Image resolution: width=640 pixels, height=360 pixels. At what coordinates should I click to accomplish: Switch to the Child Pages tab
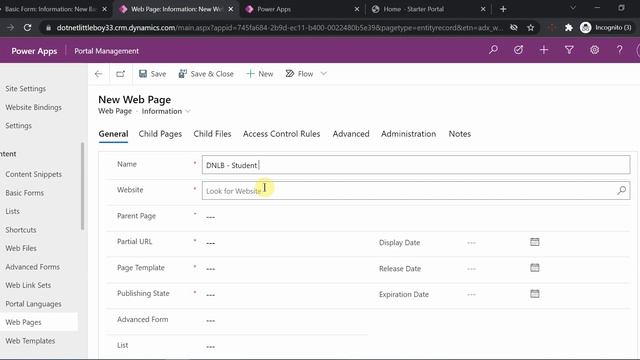click(x=160, y=134)
